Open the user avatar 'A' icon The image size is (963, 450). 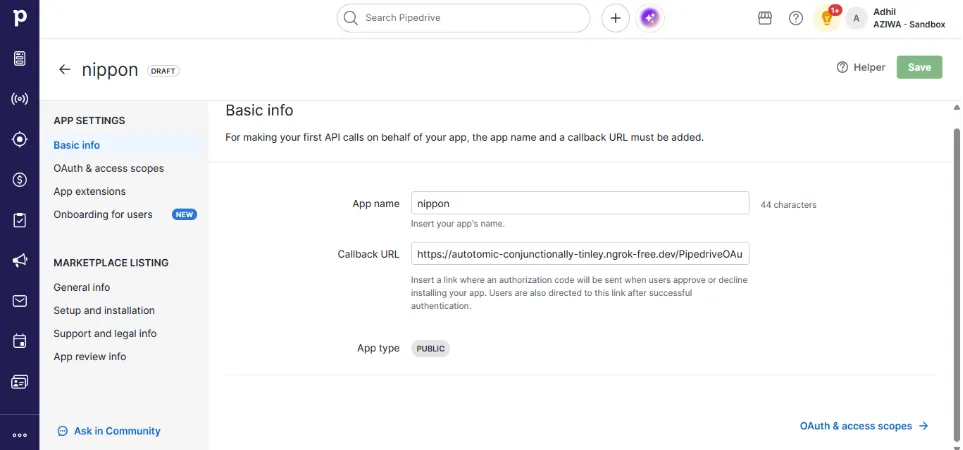856,18
